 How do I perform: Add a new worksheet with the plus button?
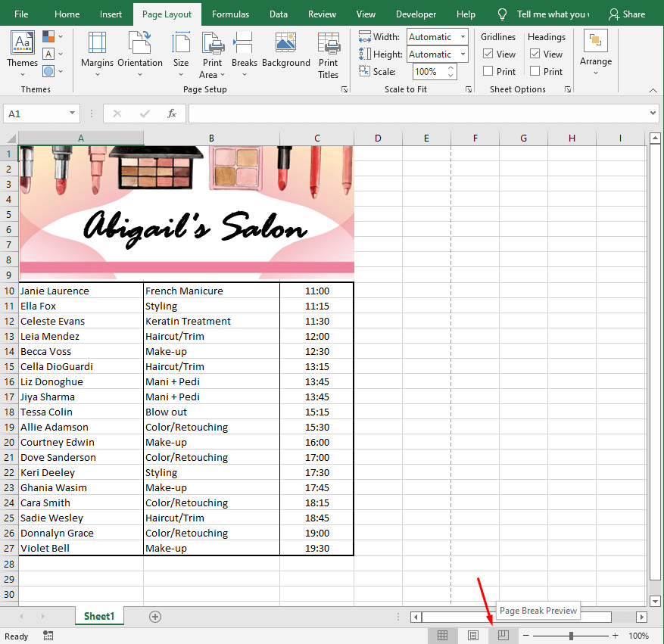154,617
